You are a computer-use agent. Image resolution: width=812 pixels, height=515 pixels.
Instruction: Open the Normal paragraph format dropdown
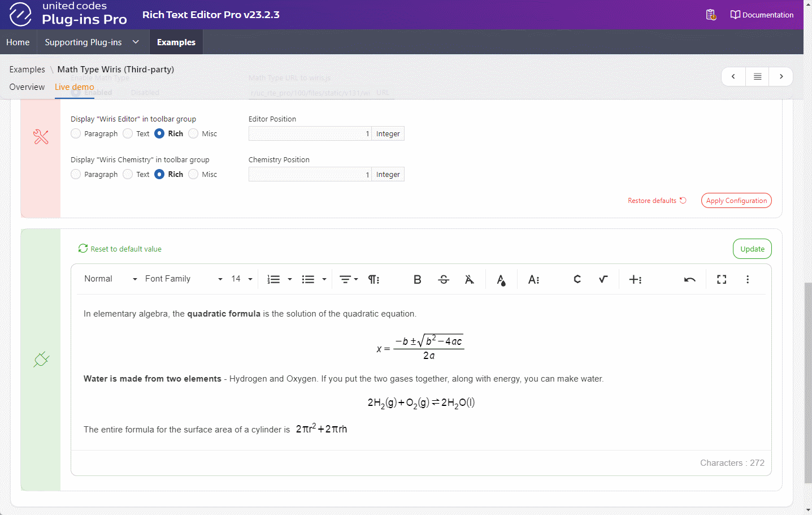tap(110, 279)
